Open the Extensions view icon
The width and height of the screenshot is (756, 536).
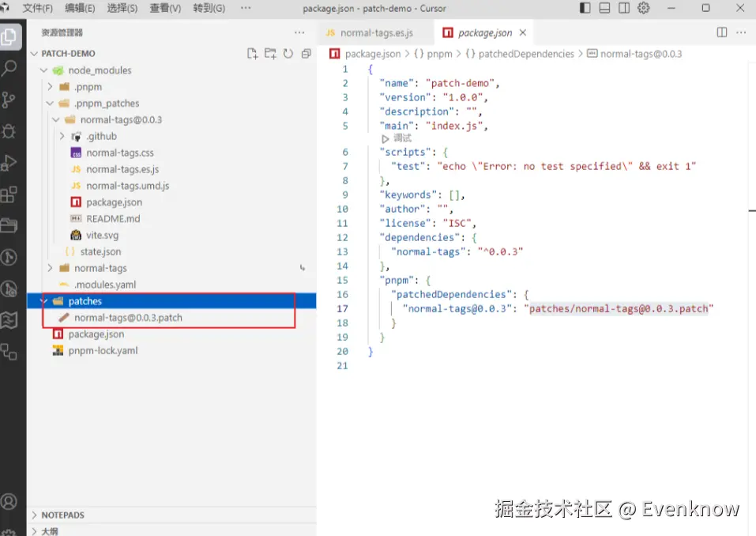(9, 195)
